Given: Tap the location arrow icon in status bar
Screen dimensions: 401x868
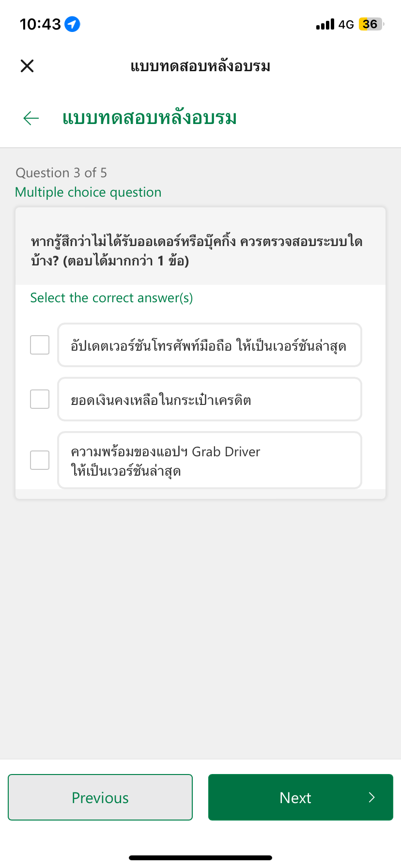Looking at the screenshot, I should pyautogui.click(x=72, y=24).
